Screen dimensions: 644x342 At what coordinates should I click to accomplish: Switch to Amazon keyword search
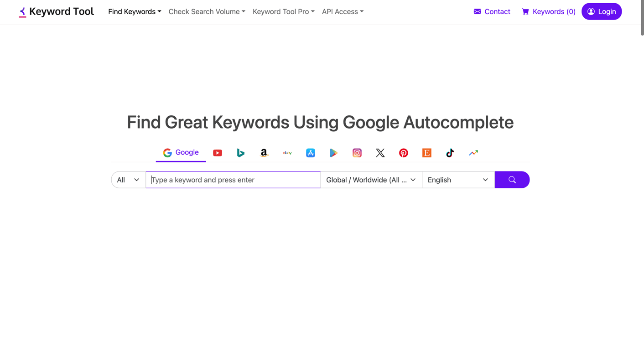[x=264, y=153]
